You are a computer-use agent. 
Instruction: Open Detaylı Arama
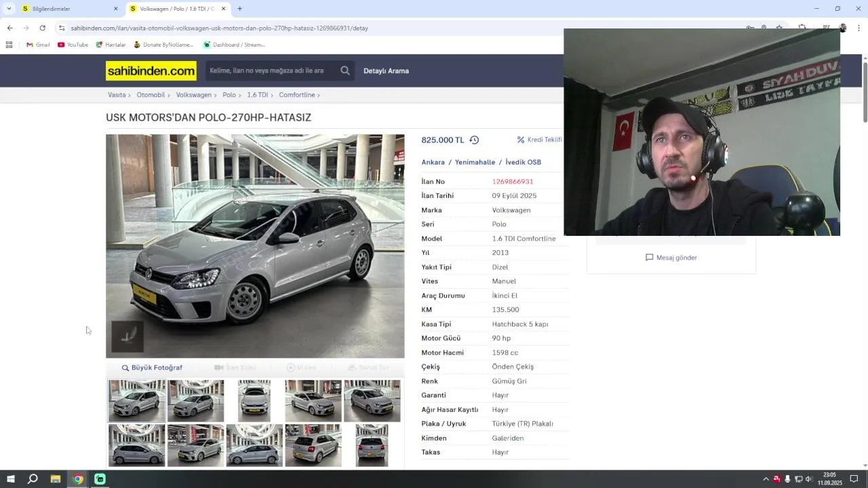click(x=386, y=70)
